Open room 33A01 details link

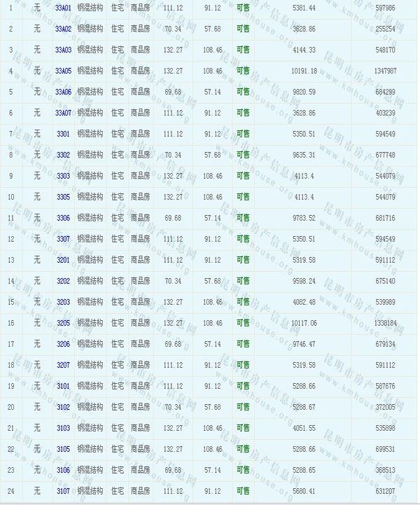[63, 7]
